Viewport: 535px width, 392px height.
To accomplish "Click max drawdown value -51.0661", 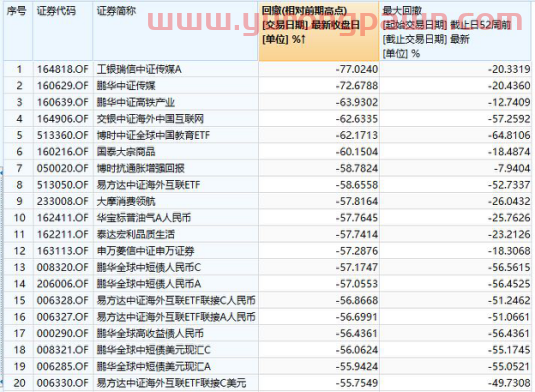I will pos(509,317).
